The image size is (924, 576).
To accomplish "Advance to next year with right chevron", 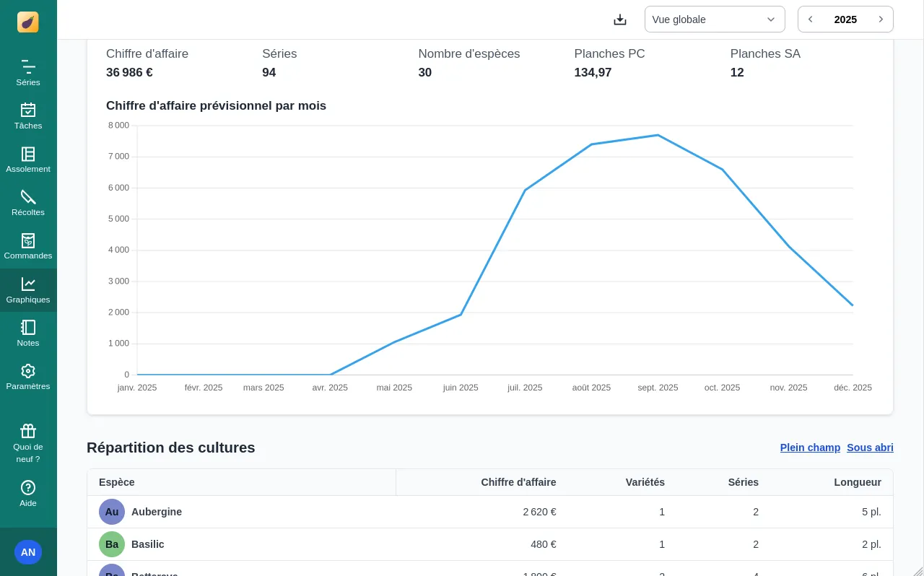I will [x=881, y=19].
